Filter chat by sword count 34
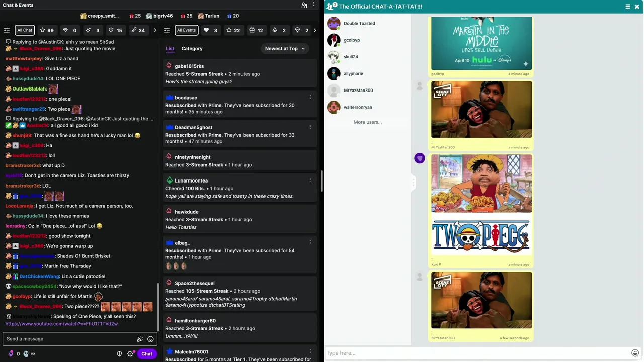Viewport: 644px width, 362px height. tap(138, 30)
